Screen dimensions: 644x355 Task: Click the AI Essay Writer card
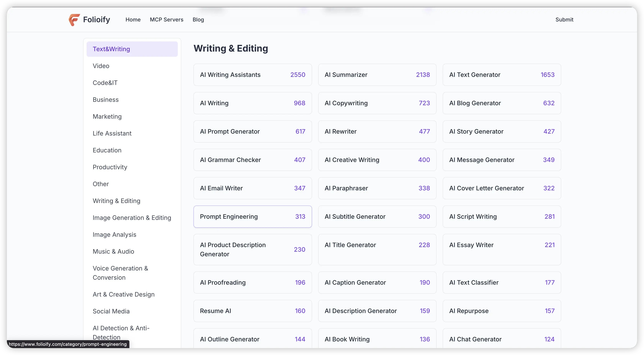501,249
